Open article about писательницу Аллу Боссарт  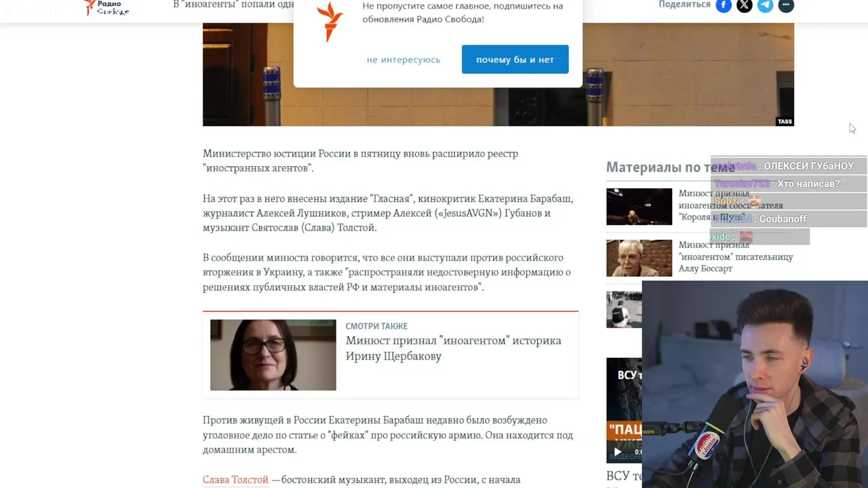coord(736,257)
